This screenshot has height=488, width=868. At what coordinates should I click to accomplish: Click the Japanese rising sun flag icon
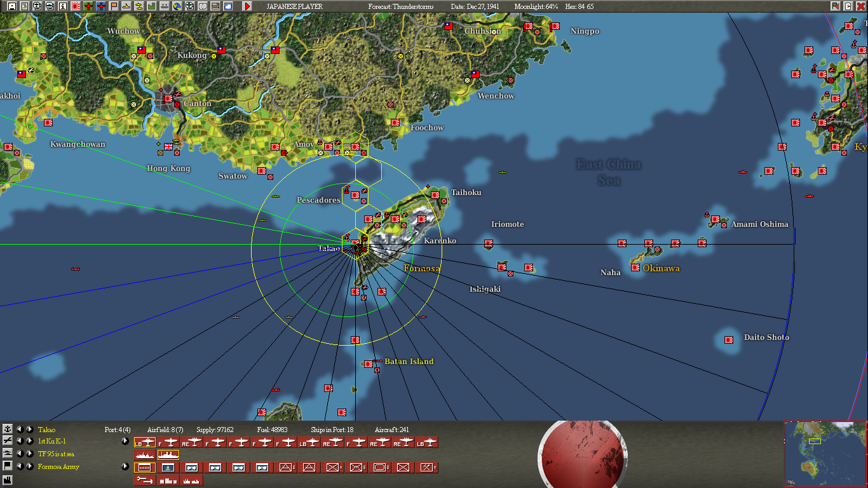76,6
